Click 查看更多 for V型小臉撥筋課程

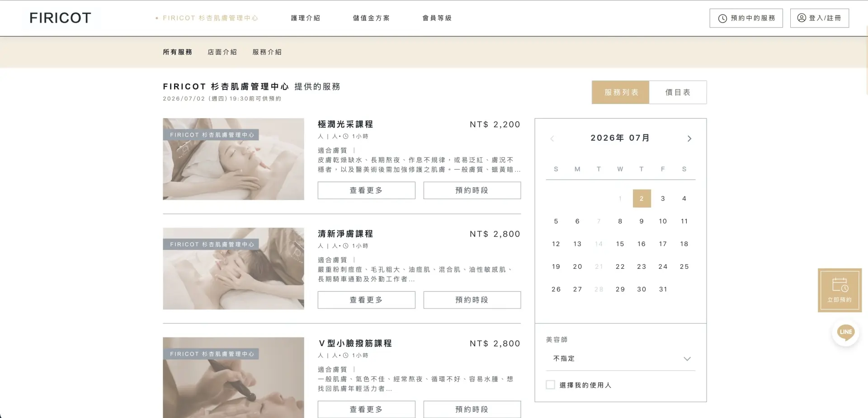pyautogui.click(x=366, y=409)
